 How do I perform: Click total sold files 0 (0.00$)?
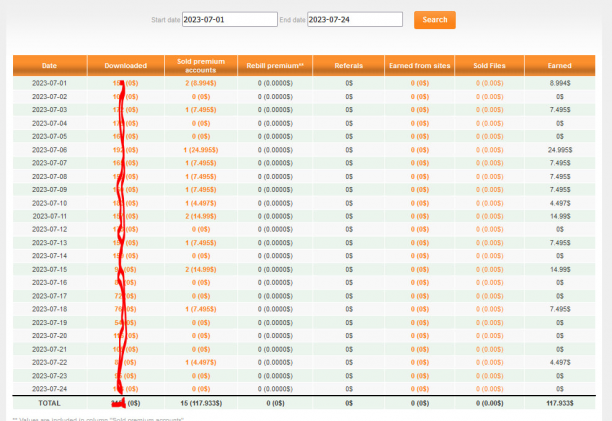pyautogui.click(x=489, y=403)
